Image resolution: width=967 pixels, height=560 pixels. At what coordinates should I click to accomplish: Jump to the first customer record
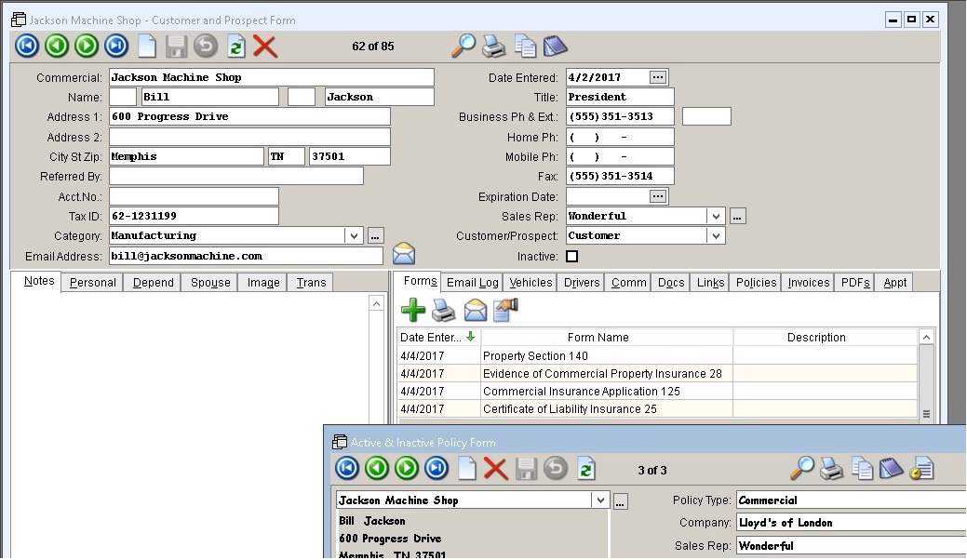click(x=27, y=46)
